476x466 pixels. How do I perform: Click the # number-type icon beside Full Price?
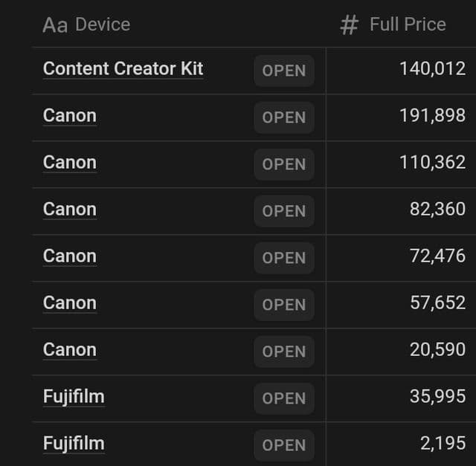click(x=349, y=25)
